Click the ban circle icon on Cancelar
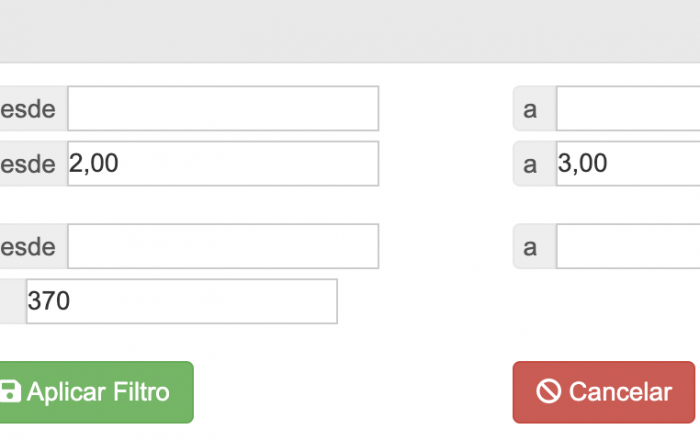This screenshot has height=441, width=700. click(x=548, y=391)
